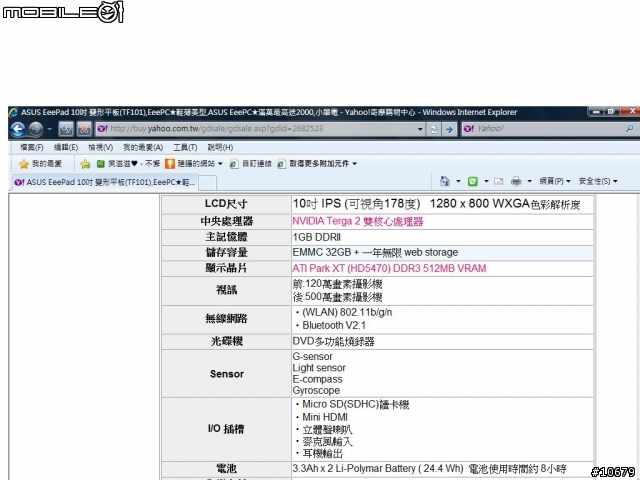Open the 檔案(F) menu
Viewport: 640px width, 480px height.
coord(32,147)
